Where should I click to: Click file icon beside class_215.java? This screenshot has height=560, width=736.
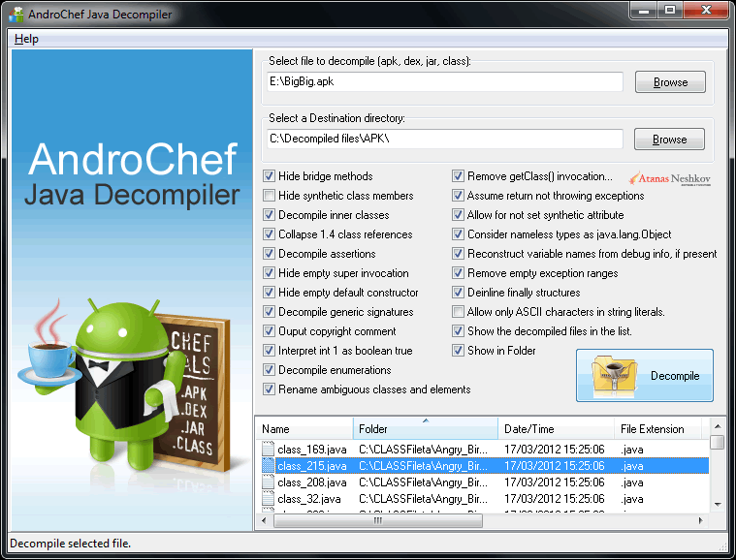point(268,466)
